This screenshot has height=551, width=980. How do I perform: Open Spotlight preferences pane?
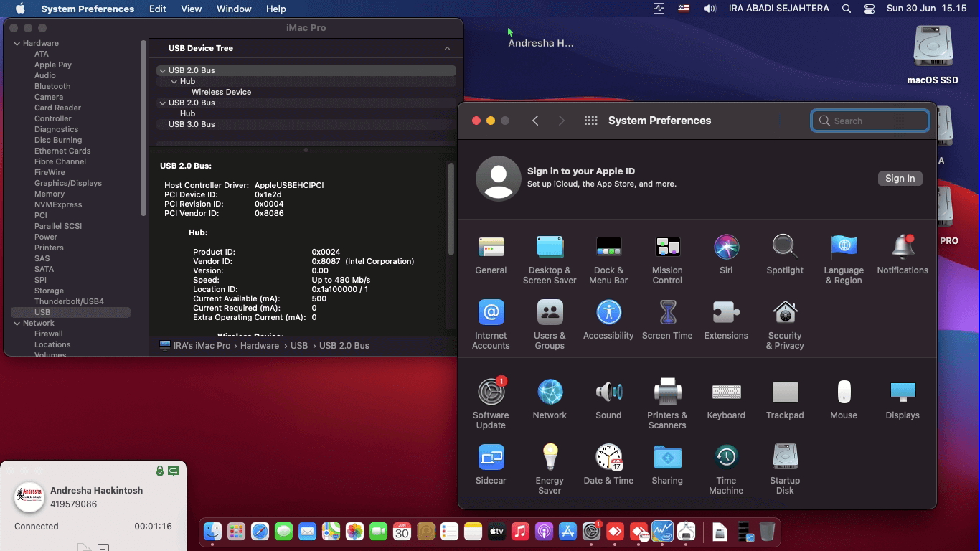pos(785,255)
